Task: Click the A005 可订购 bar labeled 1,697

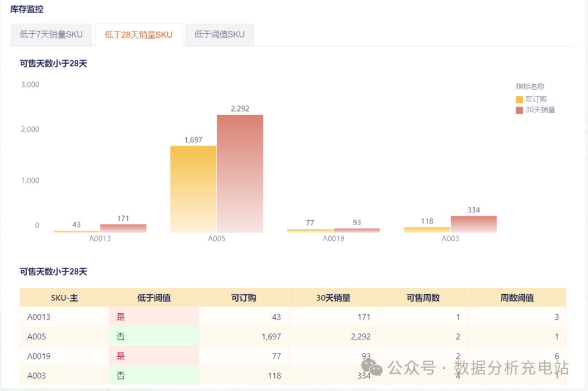Action: (x=193, y=189)
